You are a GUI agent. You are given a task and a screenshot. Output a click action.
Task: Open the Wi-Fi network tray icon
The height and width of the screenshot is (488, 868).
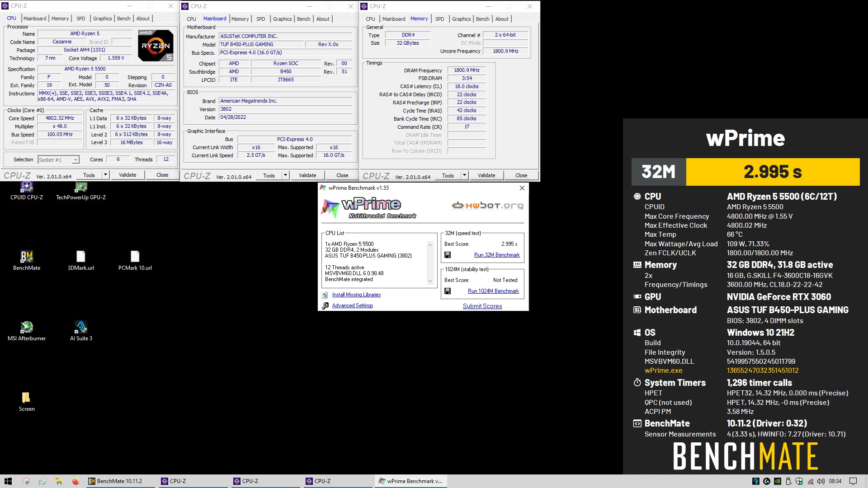point(810,481)
